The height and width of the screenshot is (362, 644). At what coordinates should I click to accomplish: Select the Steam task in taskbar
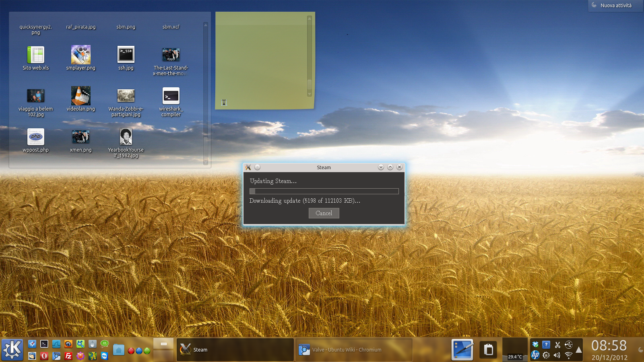[235, 350]
